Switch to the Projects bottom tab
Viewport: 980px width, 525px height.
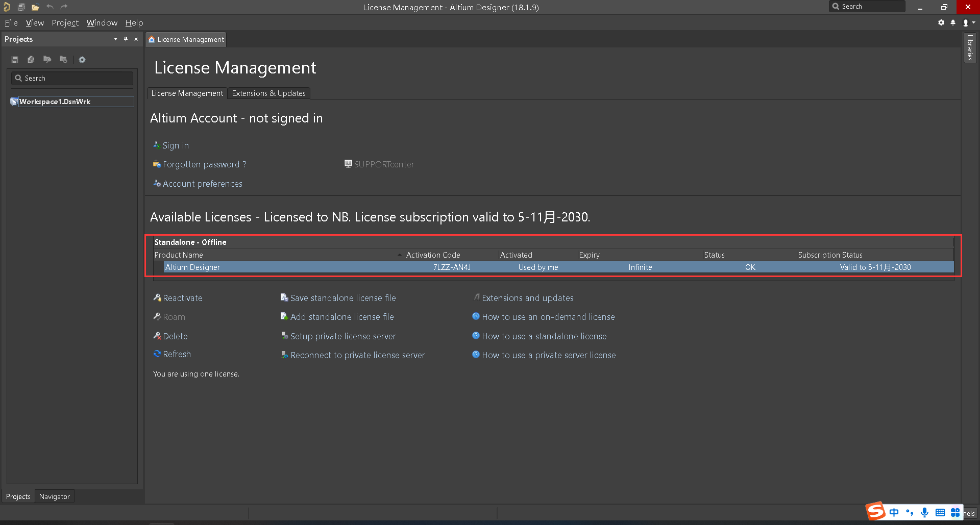point(18,496)
